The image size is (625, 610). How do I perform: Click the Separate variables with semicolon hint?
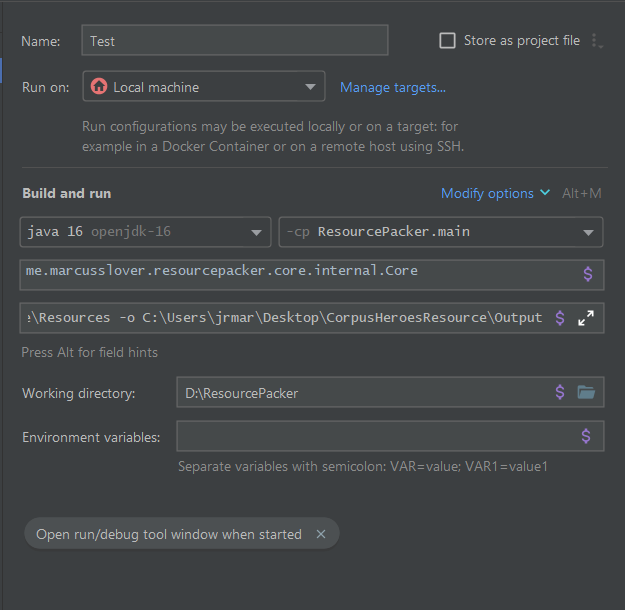363,466
